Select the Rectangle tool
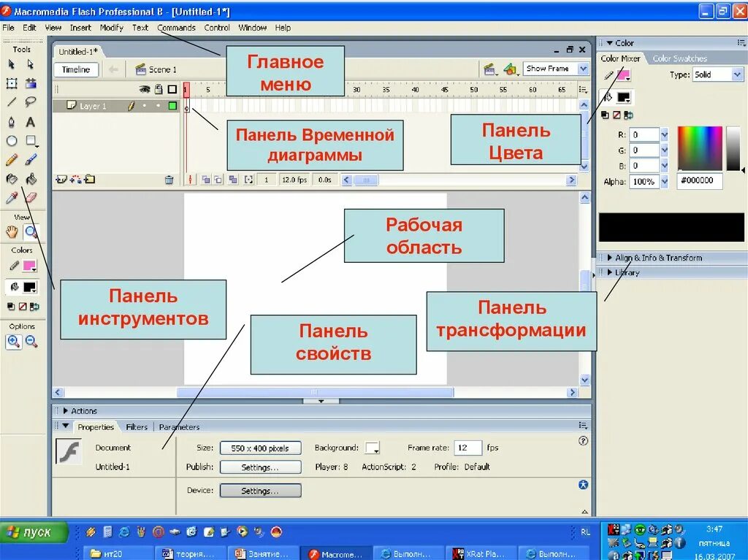The image size is (748, 560). pyautogui.click(x=31, y=141)
